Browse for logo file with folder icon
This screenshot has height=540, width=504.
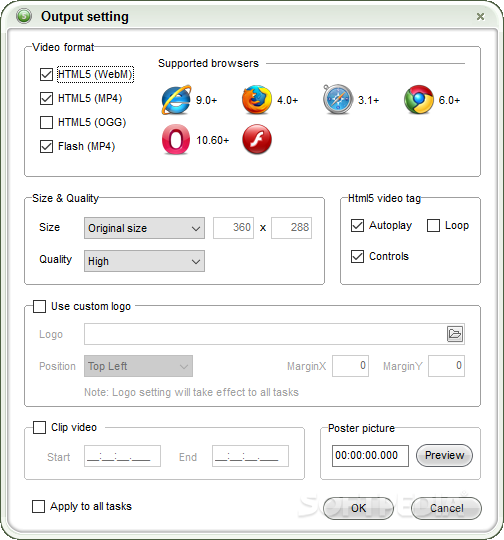tap(455, 334)
